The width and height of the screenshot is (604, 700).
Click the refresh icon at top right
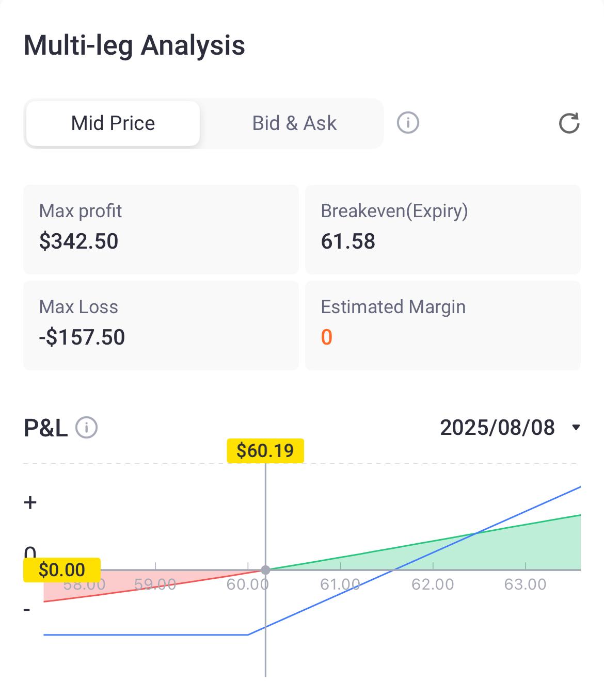tap(569, 123)
